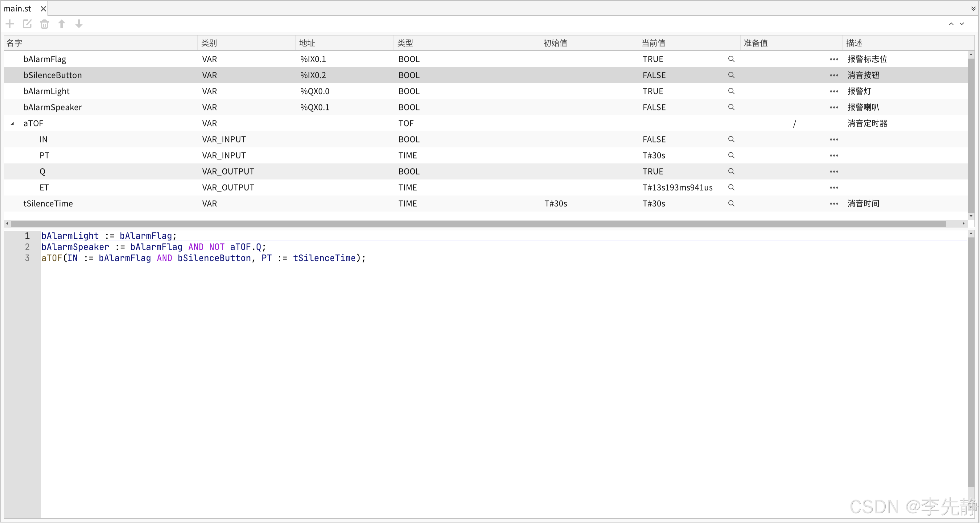
Task: Click the move variable up arrow
Action: (62, 24)
